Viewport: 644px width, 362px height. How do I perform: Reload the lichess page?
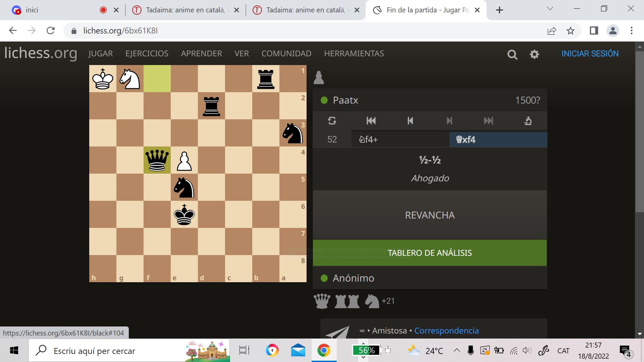point(51,31)
